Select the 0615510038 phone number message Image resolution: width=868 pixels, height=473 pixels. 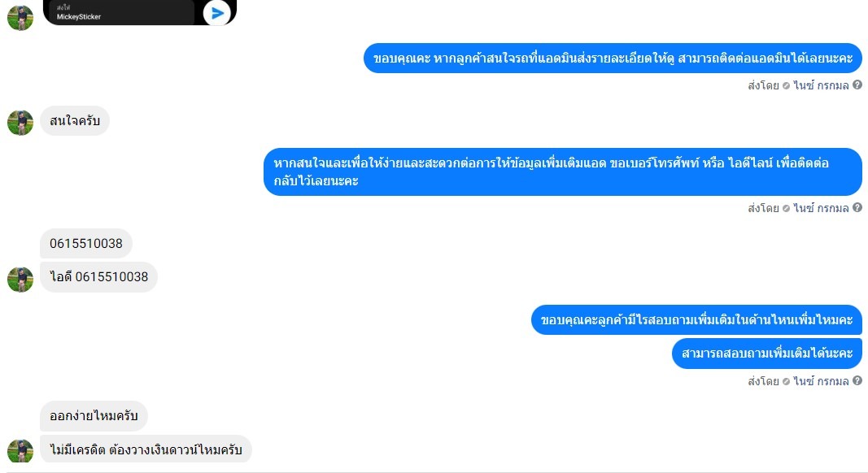tap(85, 244)
